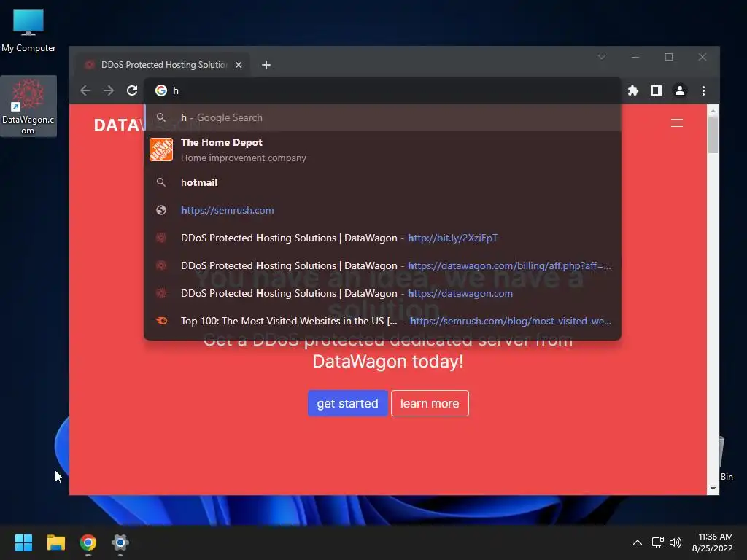Click the browser forward arrow

pos(109,90)
